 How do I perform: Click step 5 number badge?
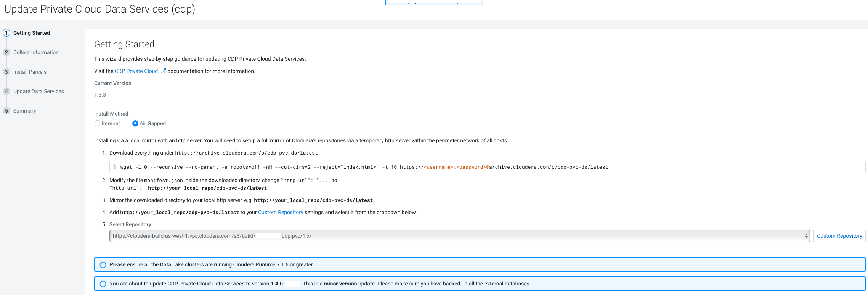pos(6,111)
